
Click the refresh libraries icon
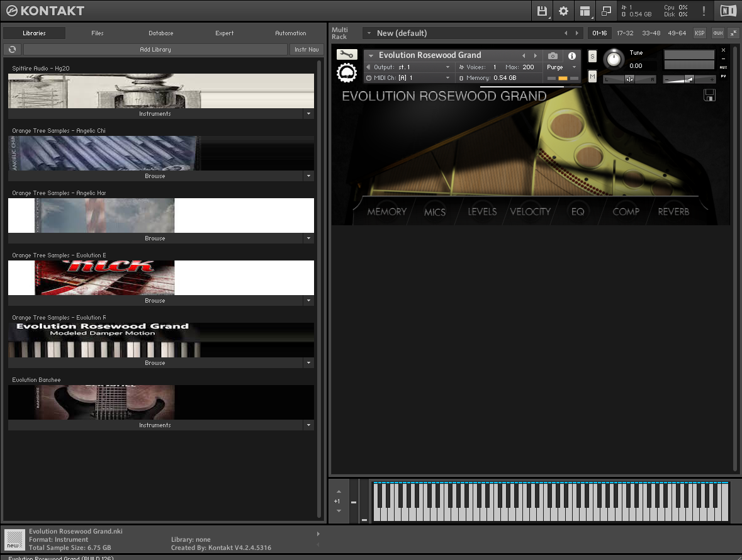click(13, 49)
